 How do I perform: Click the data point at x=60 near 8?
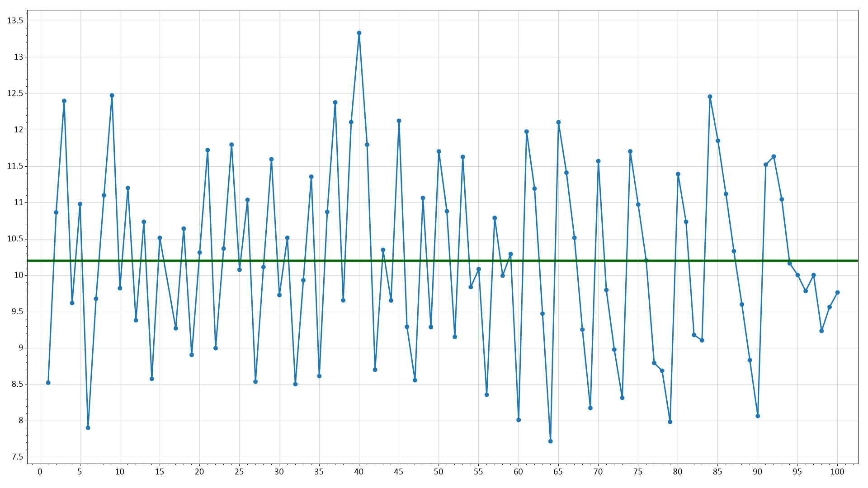click(x=519, y=420)
